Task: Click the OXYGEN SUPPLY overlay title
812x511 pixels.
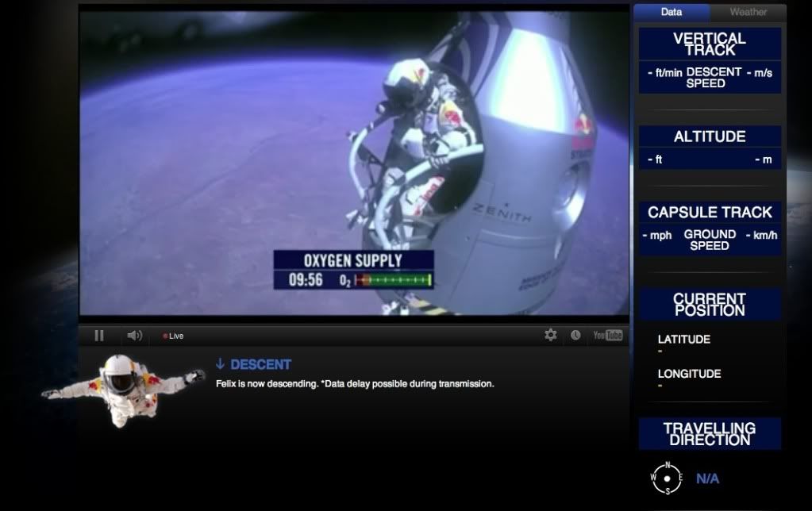Action: [x=352, y=260]
